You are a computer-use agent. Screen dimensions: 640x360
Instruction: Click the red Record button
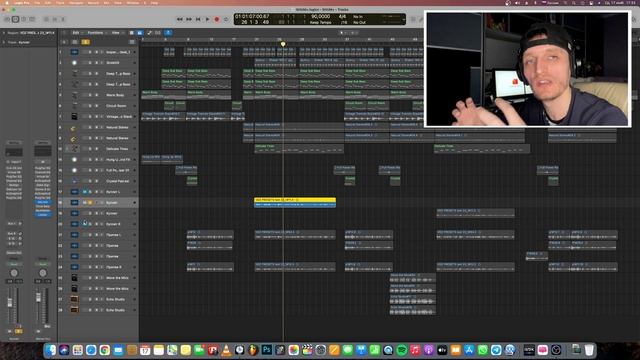pyautogui.click(x=217, y=19)
